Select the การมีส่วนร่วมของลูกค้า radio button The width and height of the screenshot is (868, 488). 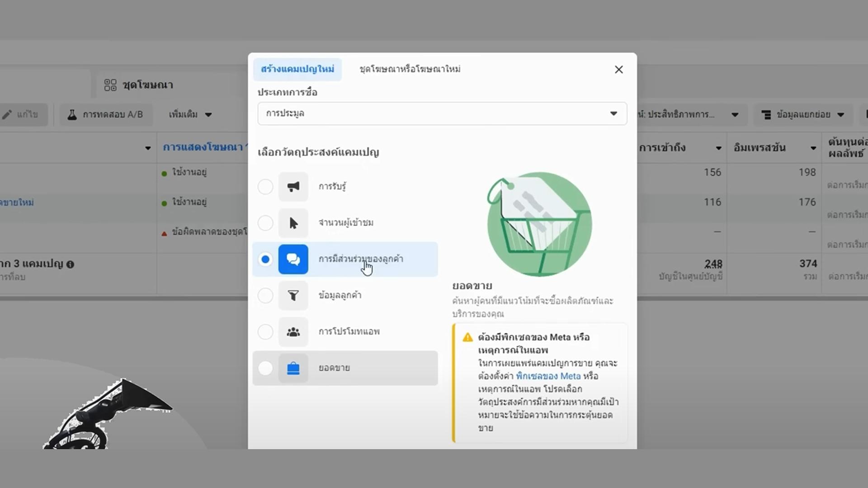click(265, 259)
